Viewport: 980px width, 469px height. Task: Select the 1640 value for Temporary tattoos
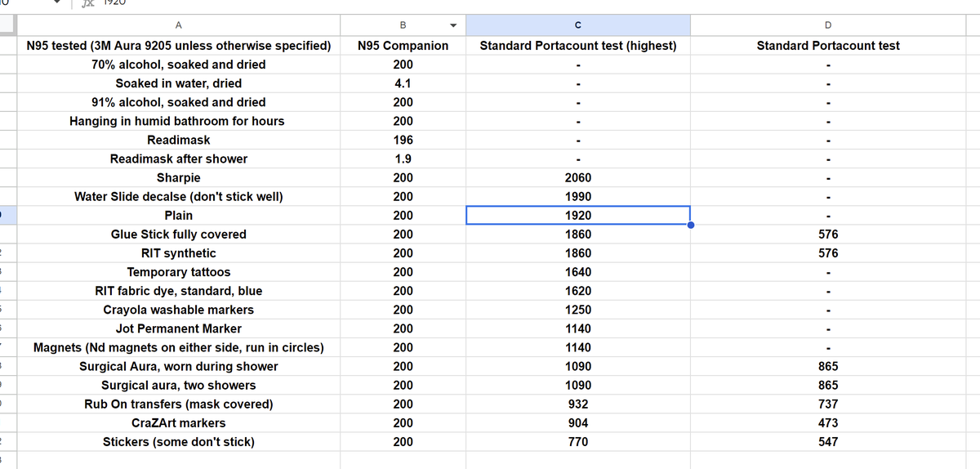(x=578, y=272)
